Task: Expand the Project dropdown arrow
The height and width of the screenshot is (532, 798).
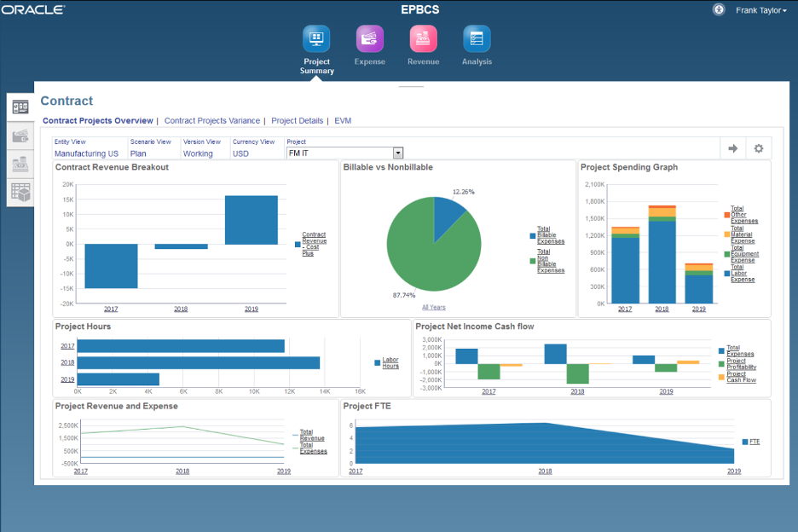Action: 398,153
